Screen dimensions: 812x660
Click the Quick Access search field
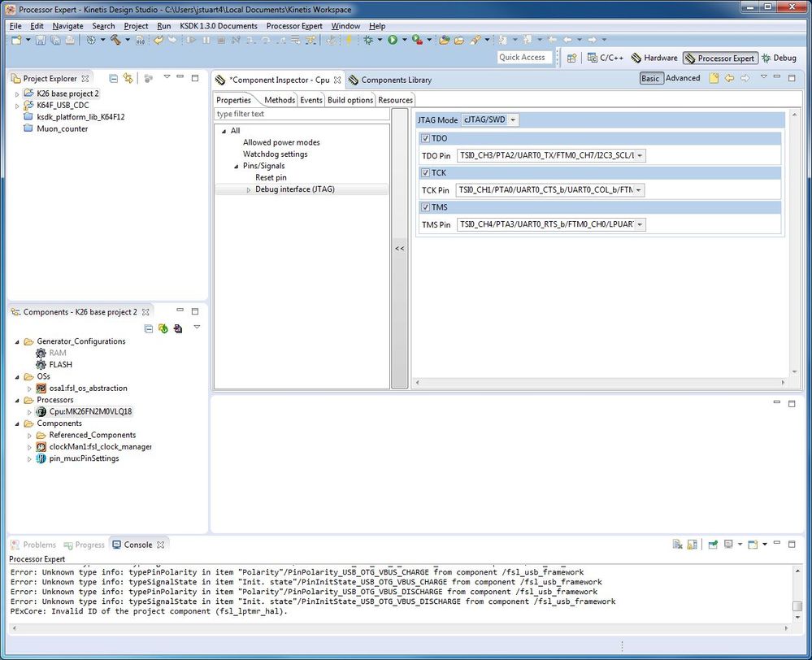pyautogui.click(x=524, y=58)
